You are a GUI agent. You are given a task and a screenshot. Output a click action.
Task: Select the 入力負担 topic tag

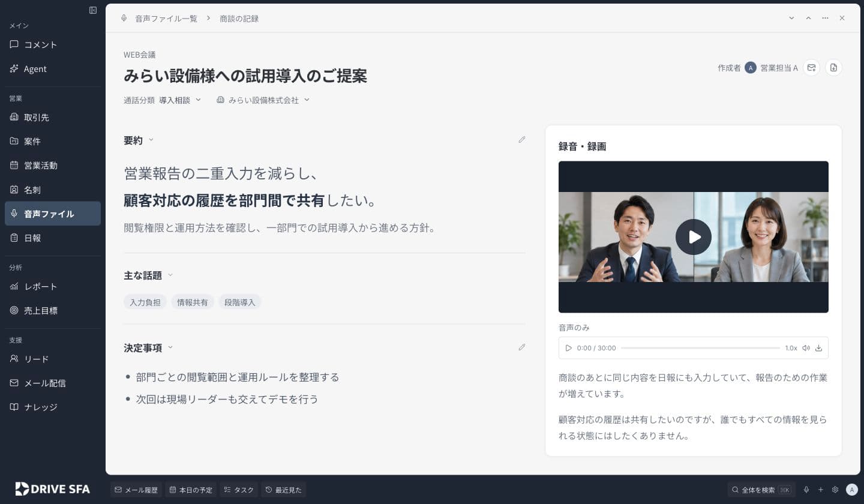[x=145, y=302]
